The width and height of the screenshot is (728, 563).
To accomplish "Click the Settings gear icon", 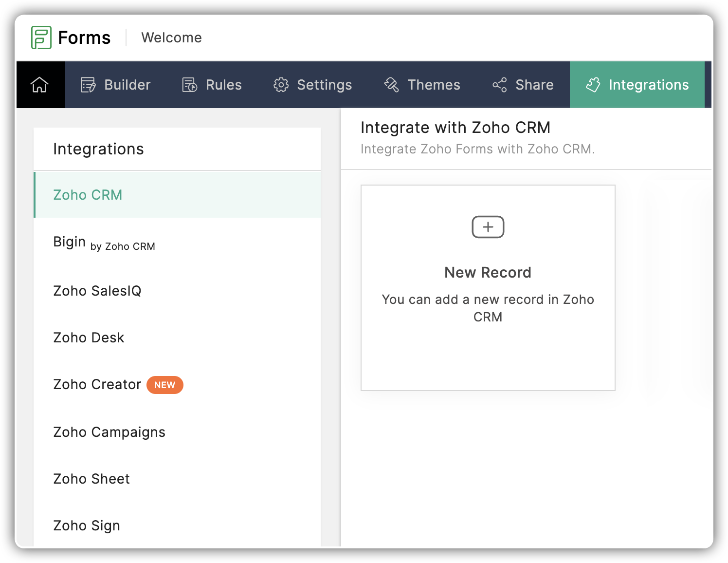I will point(281,85).
